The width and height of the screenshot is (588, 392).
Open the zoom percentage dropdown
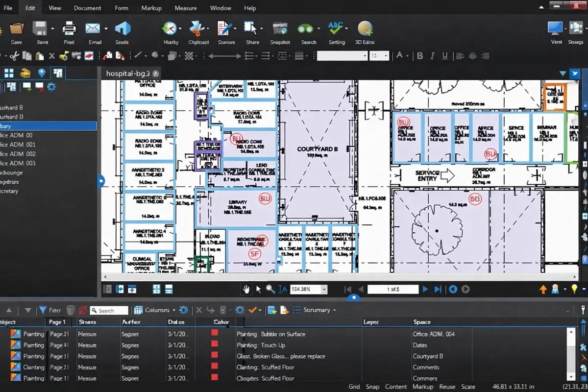[324, 290]
